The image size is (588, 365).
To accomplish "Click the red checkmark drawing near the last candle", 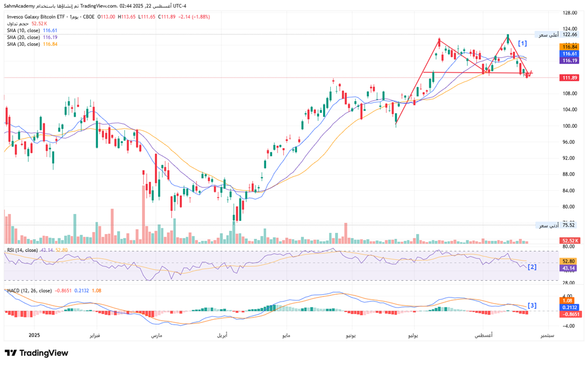I will [529, 74].
